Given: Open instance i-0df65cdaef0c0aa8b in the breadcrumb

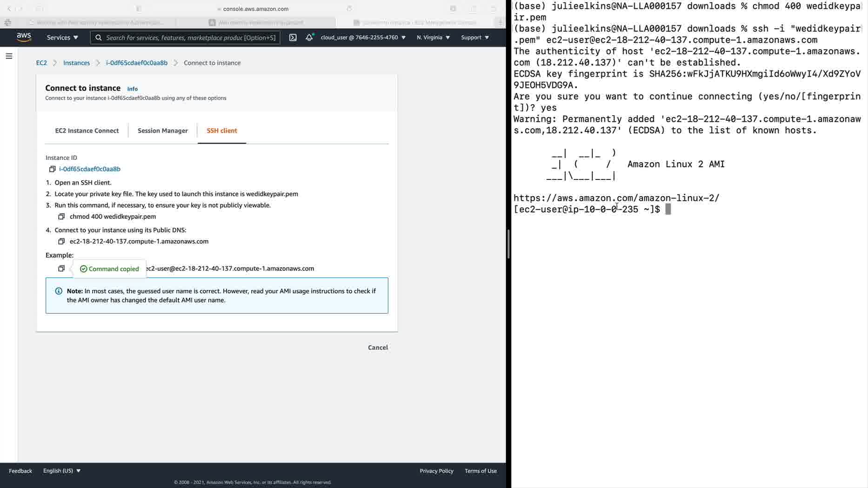Looking at the screenshot, I should (x=137, y=63).
